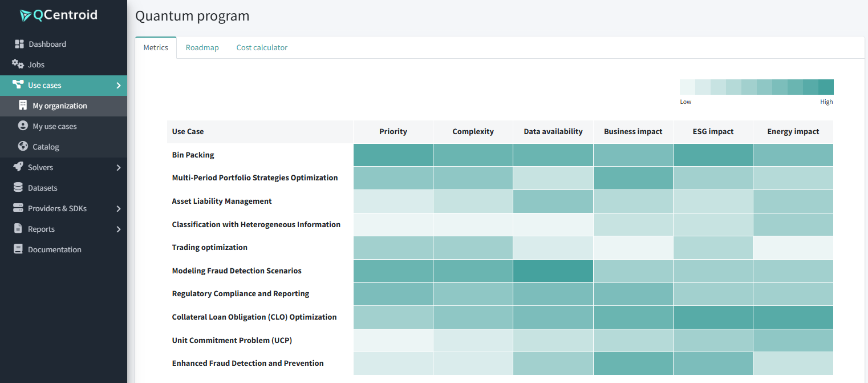The image size is (868, 383).
Task: Click Trading optimization's Business impact cell
Action: (x=633, y=247)
